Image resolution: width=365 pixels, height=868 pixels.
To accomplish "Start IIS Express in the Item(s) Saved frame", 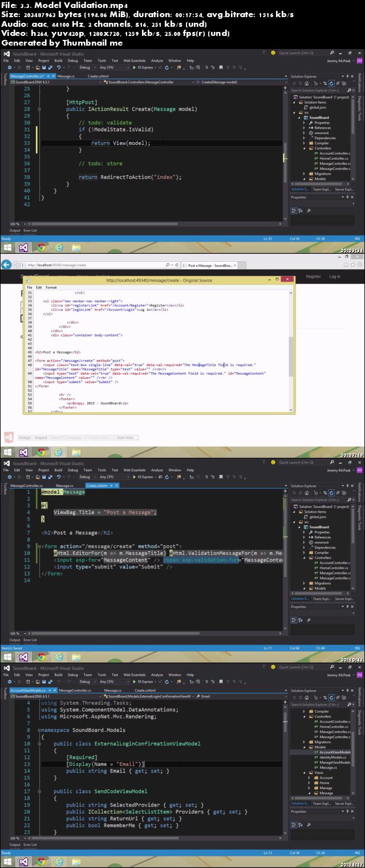I will [x=144, y=477].
